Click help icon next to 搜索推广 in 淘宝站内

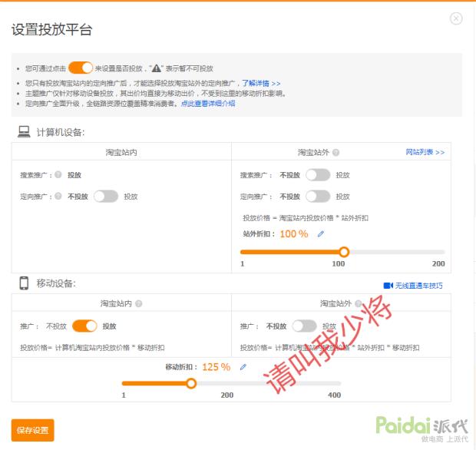click(58, 174)
